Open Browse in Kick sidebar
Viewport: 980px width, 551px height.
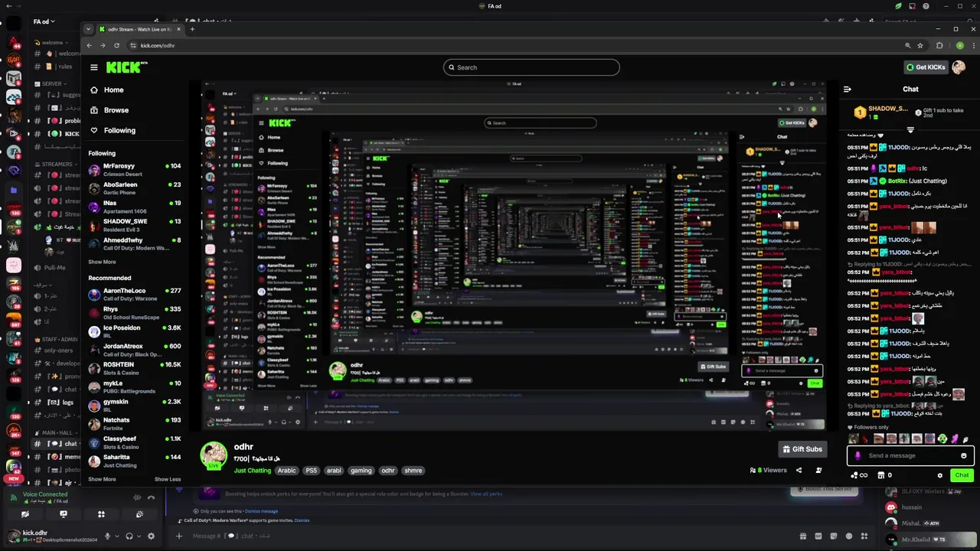click(x=116, y=110)
